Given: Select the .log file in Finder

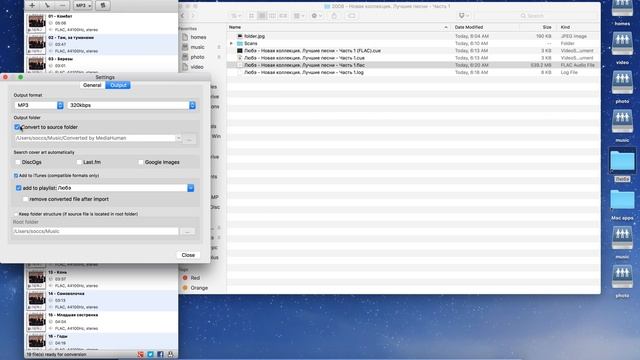Looking at the screenshot, I should 413,73.
